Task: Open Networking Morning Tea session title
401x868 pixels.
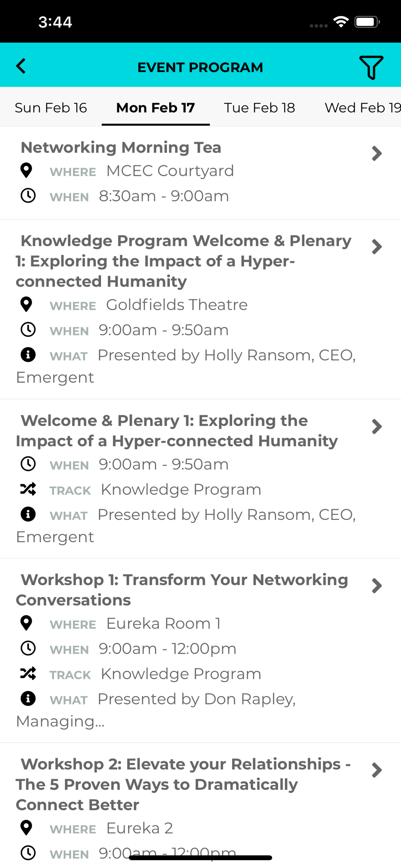Action: click(x=121, y=148)
